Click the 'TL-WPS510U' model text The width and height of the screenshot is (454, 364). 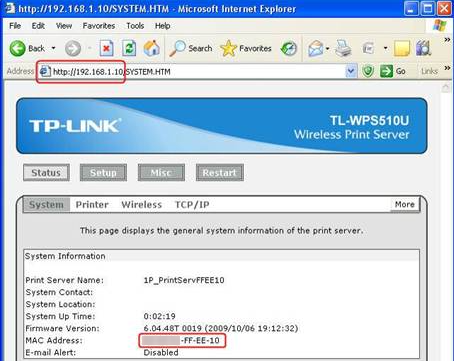point(369,120)
